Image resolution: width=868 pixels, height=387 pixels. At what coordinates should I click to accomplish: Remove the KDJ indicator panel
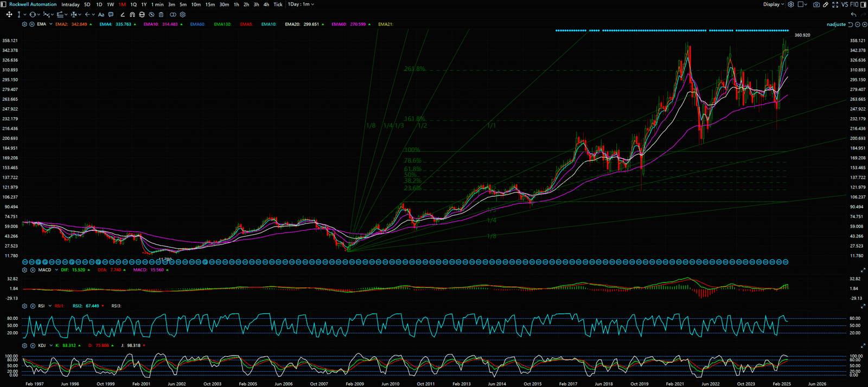[x=33, y=345]
